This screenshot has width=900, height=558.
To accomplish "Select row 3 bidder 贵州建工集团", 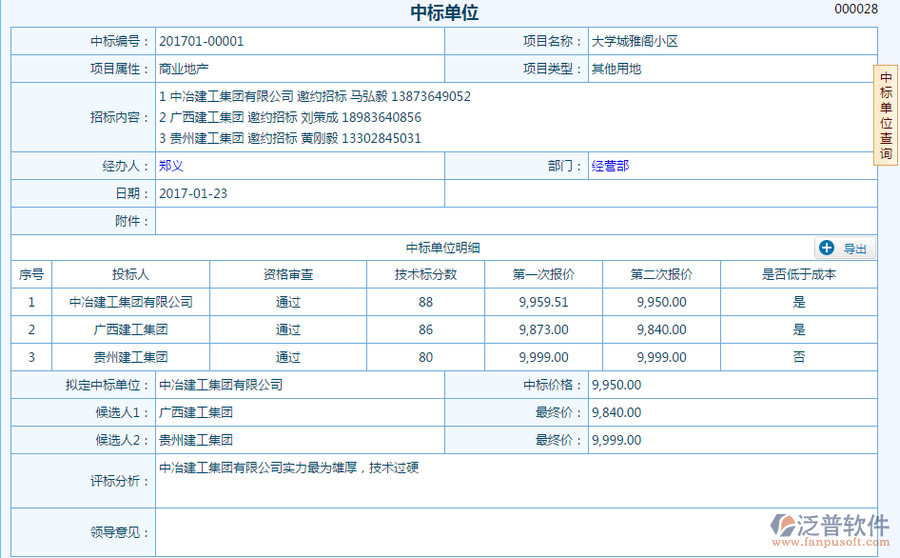I will coord(131,356).
